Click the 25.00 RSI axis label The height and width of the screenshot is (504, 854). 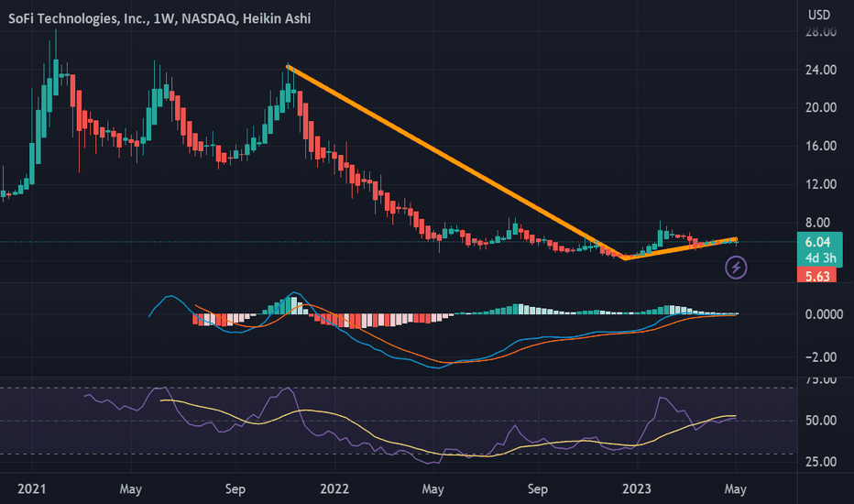(x=821, y=462)
